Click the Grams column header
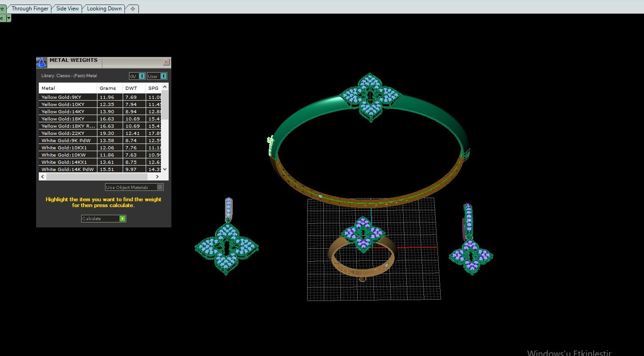Image resolution: width=644 pixels, height=356 pixels. 110,88
